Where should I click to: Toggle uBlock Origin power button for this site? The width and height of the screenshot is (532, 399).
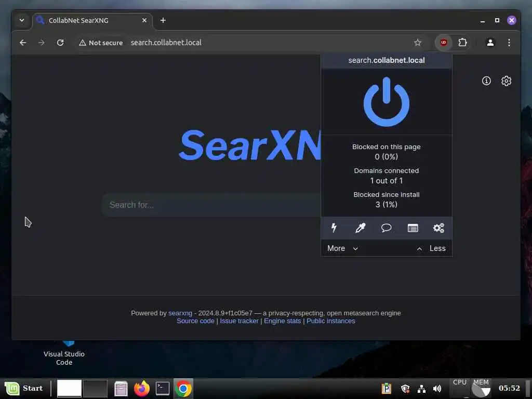pos(386,102)
